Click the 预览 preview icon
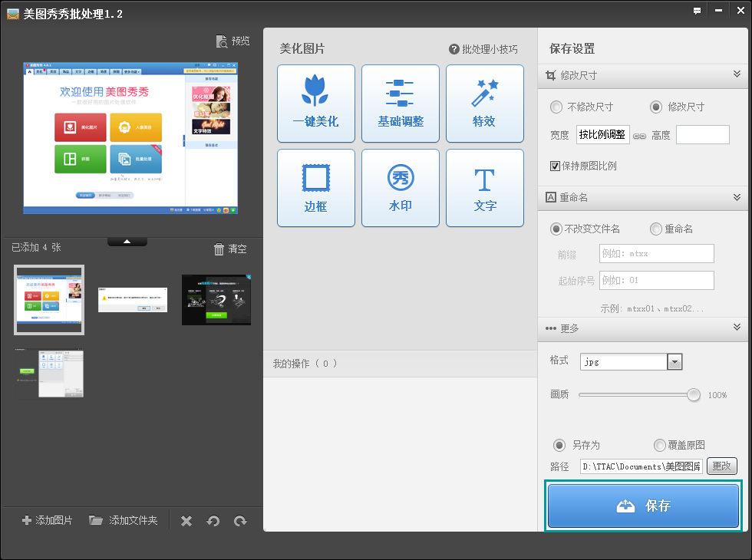752x560 pixels. pyautogui.click(x=222, y=41)
